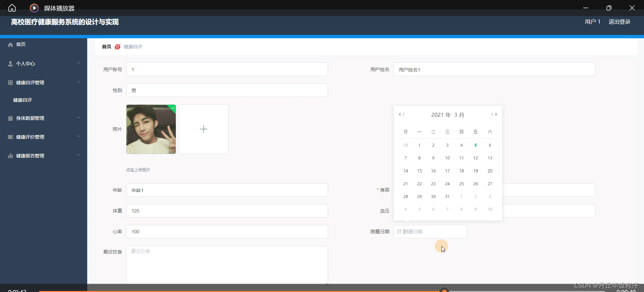Click the uploaded photo thumbnail
The image size is (644, 292).
(151, 129)
